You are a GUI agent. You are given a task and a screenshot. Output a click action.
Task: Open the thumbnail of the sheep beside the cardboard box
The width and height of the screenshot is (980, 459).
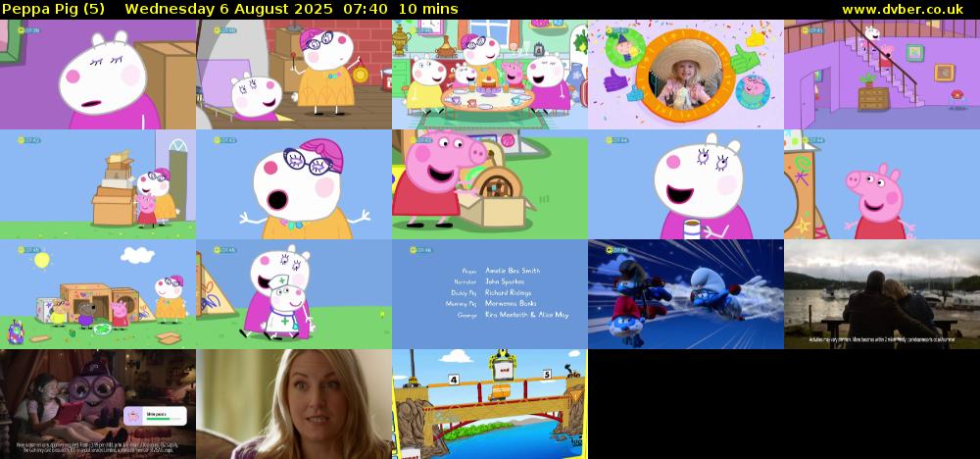click(98, 75)
